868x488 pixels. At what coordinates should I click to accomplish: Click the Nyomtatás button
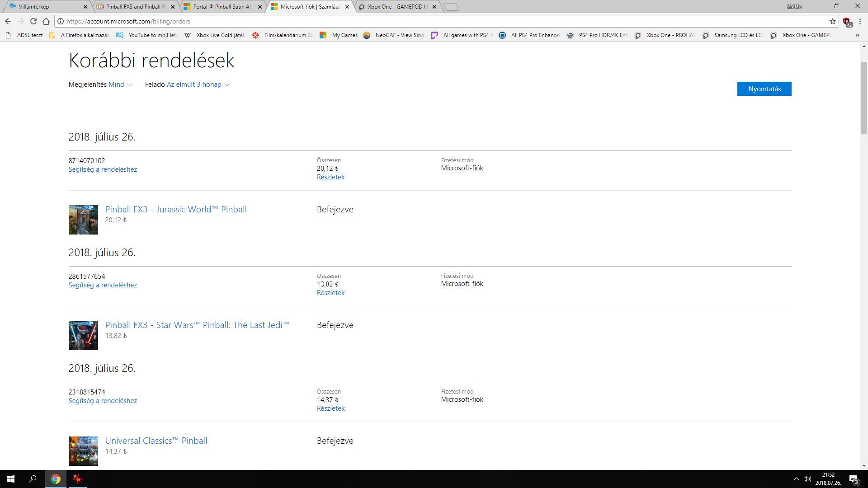764,89
